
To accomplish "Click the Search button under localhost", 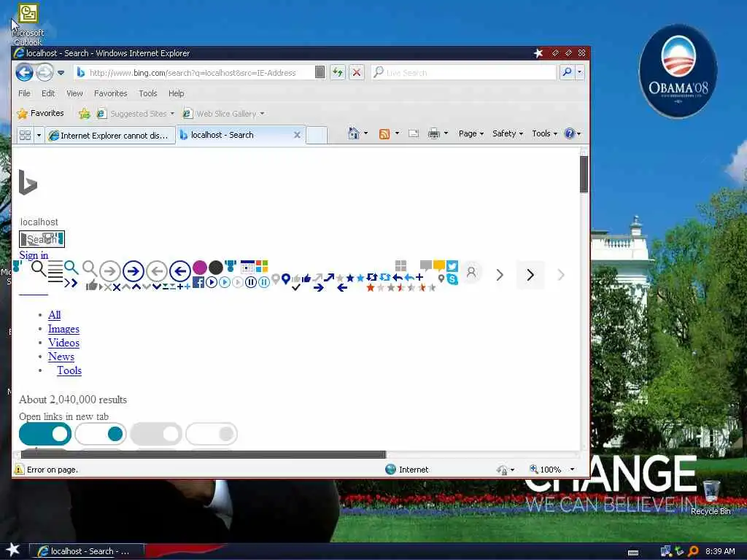I will (42, 239).
